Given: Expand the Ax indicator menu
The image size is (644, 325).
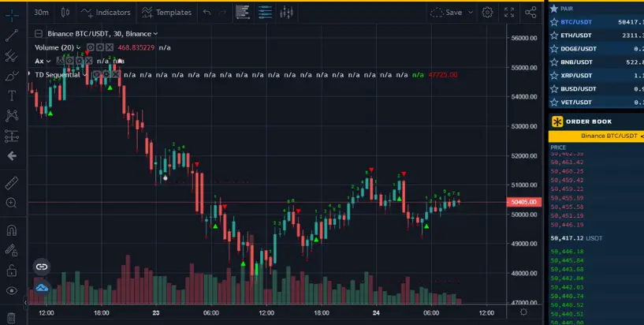Looking at the screenshot, I should pos(48,62).
